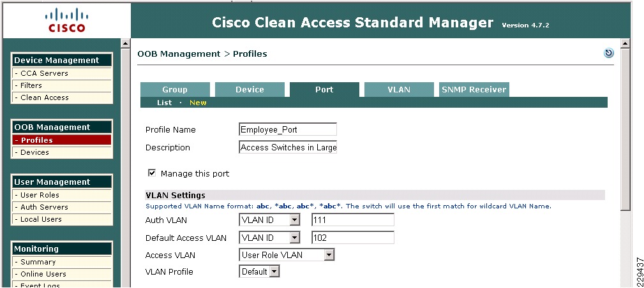
Task: Select Profiles under OOB Management
Action: tap(62, 140)
